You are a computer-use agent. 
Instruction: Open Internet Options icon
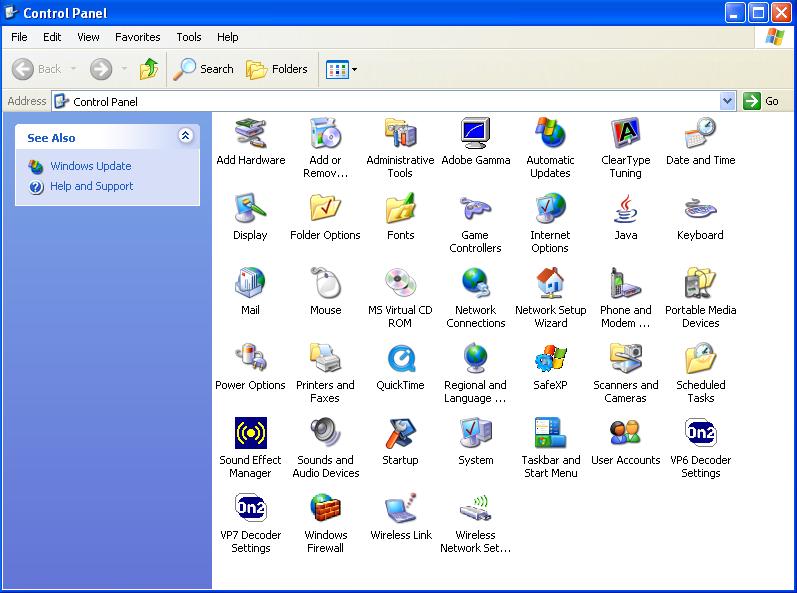point(550,208)
